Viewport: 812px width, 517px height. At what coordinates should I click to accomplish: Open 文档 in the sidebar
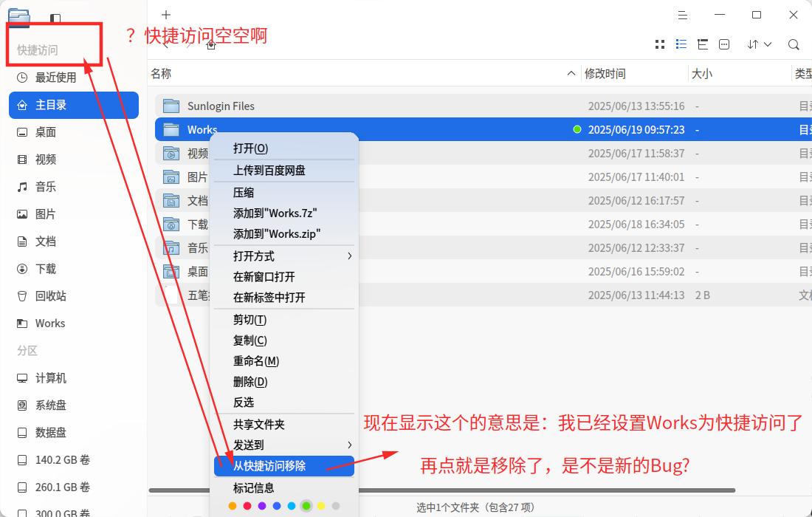tap(74, 242)
